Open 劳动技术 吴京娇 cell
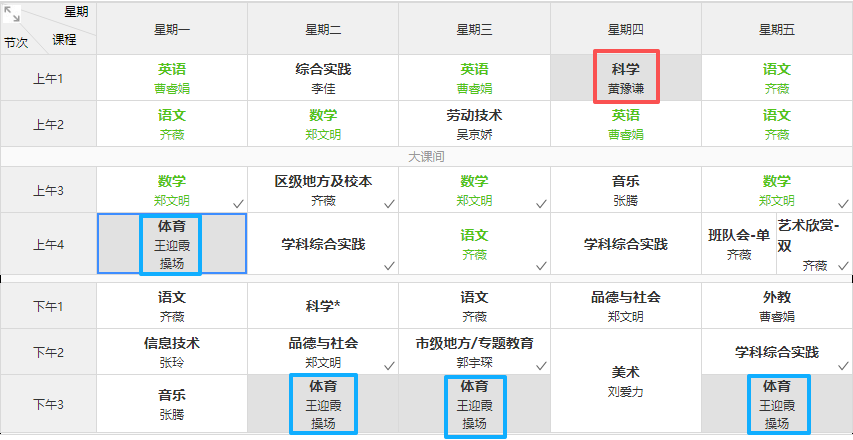Screen dimensions: 853x440 pos(474,124)
